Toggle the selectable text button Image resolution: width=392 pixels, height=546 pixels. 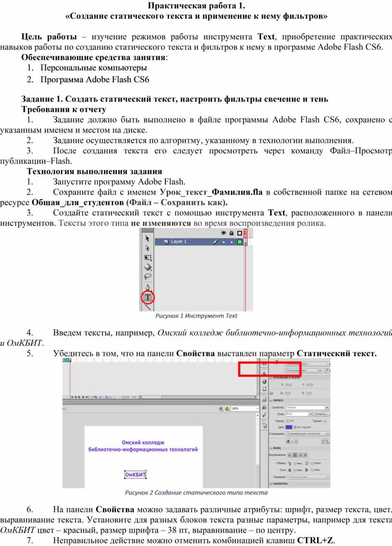pyautogui.click(x=288, y=441)
